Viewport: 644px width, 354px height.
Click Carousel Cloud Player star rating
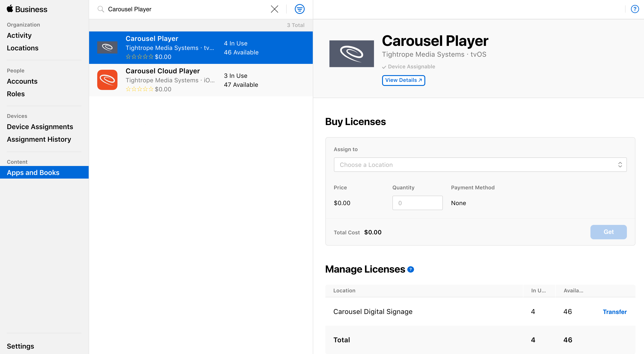[139, 89]
